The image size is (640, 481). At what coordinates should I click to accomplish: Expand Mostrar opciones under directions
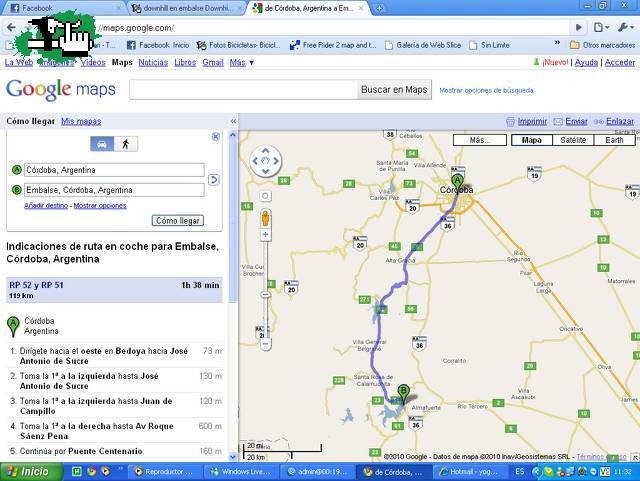point(100,205)
